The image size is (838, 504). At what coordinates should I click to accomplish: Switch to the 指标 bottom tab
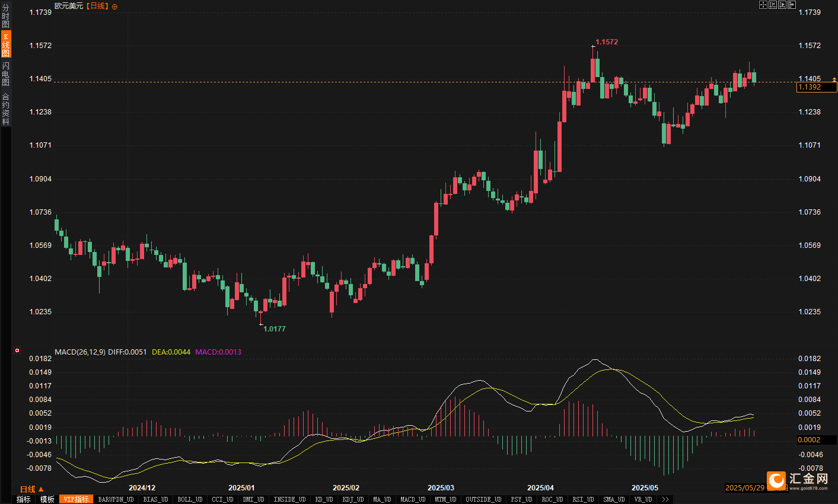(x=24, y=499)
